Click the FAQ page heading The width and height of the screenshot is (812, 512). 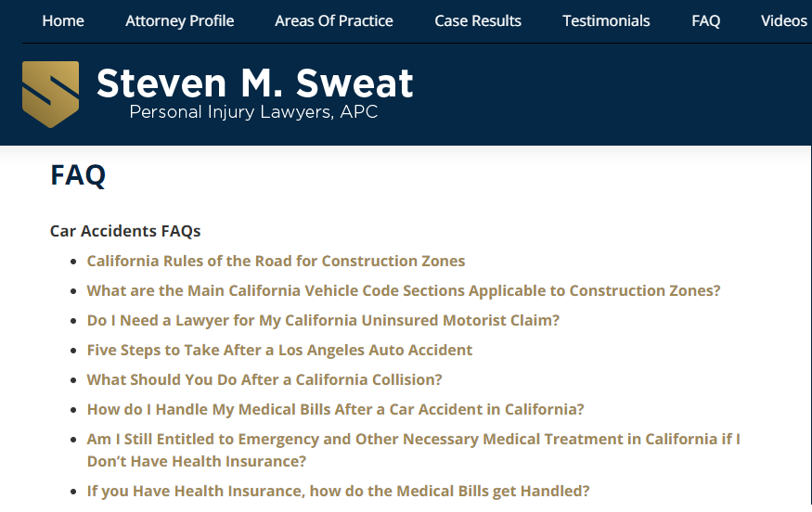[78, 175]
